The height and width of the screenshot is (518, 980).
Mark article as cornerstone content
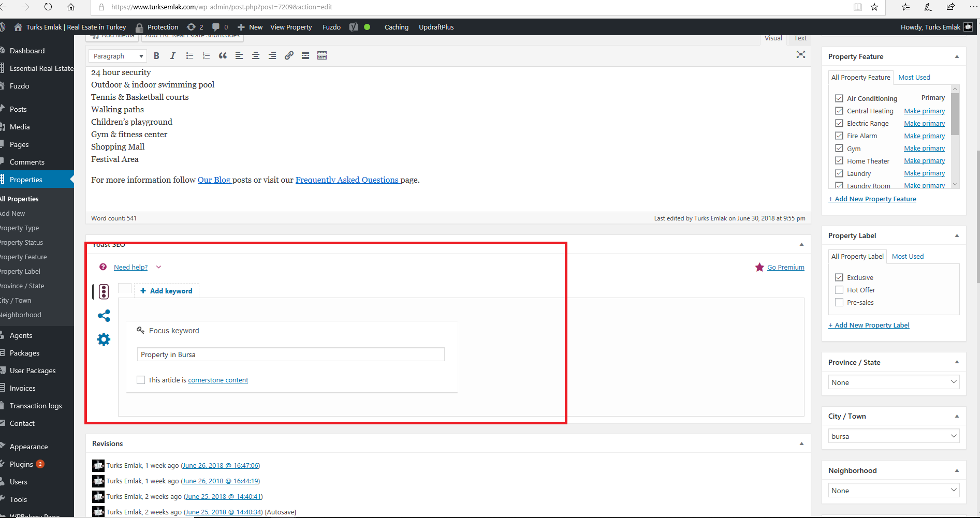[140, 379]
